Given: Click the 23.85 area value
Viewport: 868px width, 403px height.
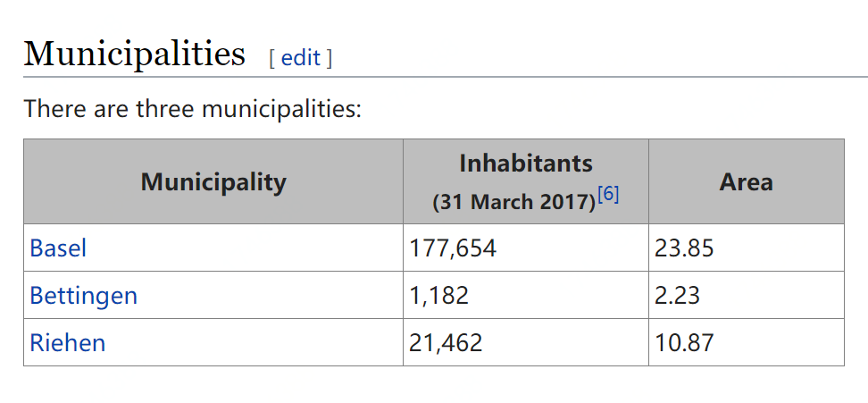Looking at the screenshot, I should 684,248.
